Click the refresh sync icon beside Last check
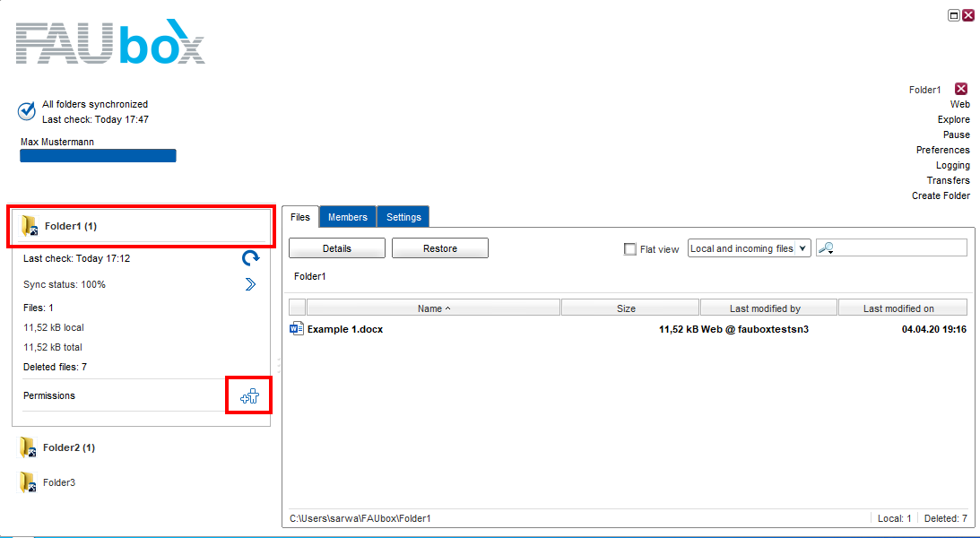 click(x=251, y=259)
